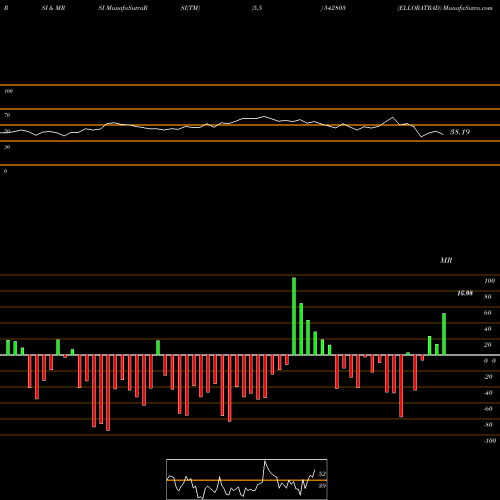Viewport: 500px width, 500px height.
Task: Click the -80 label on the MR axis
Action: tap(488, 425)
